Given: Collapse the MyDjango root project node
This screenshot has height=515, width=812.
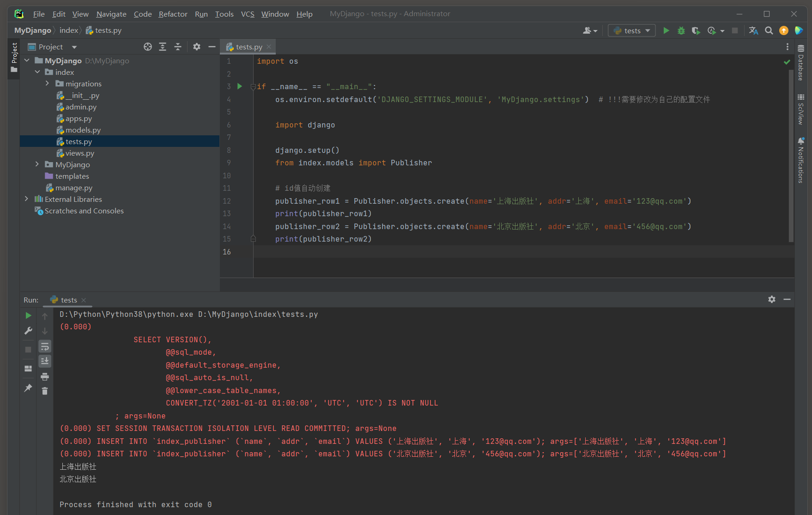Looking at the screenshot, I should (x=27, y=61).
